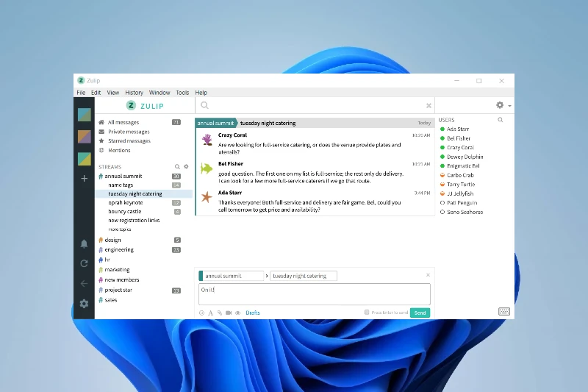Clear the search with the X icon

[429, 106]
